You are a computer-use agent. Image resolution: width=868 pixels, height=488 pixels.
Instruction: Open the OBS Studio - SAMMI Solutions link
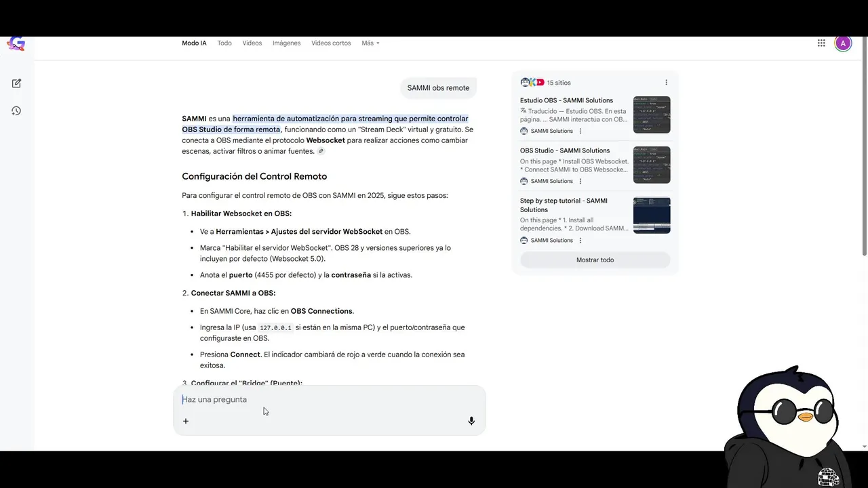tap(565, 150)
